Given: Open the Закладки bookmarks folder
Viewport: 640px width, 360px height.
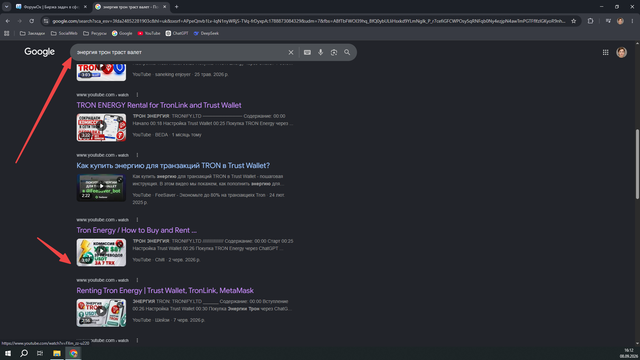Looking at the screenshot, I should [32, 33].
